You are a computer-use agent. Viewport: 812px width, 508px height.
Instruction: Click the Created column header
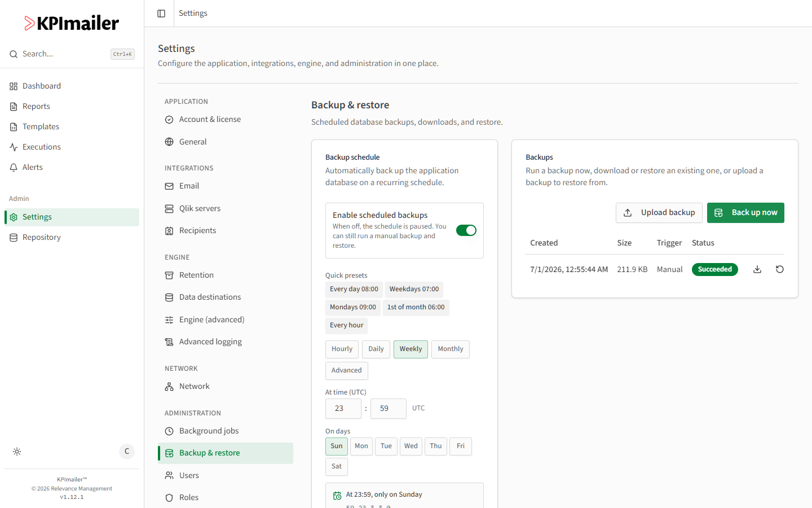544,243
